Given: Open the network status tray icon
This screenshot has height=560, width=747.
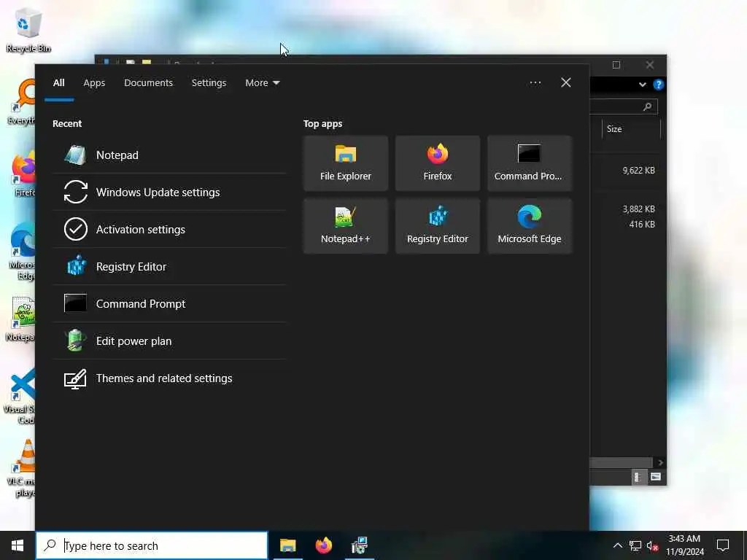Looking at the screenshot, I should click(635, 545).
